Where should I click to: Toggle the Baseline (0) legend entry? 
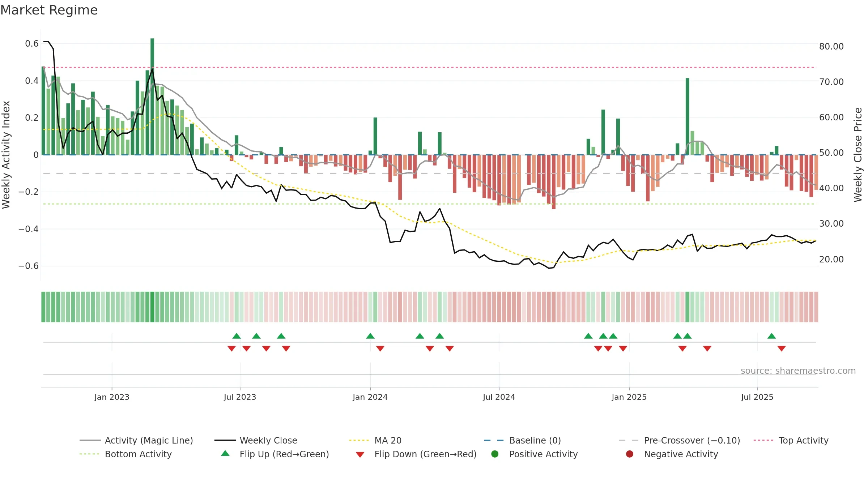click(522, 440)
